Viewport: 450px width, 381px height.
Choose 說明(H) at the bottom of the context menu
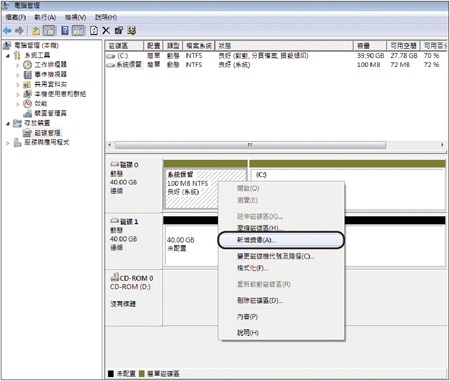coord(281,333)
